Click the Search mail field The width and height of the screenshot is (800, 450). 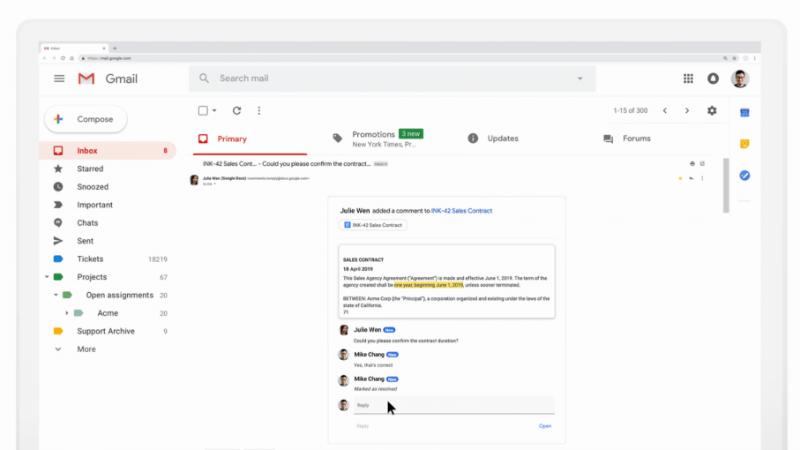pos(392,79)
